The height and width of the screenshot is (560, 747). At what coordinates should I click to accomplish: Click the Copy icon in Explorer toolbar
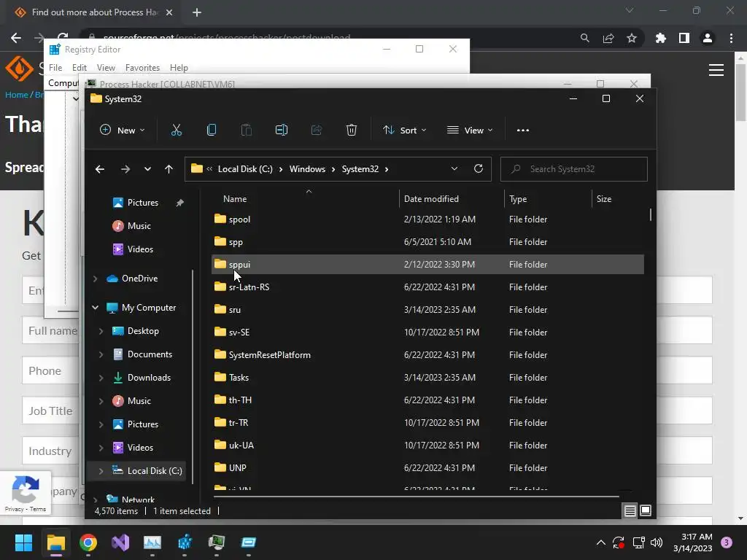tap(212, 130)
